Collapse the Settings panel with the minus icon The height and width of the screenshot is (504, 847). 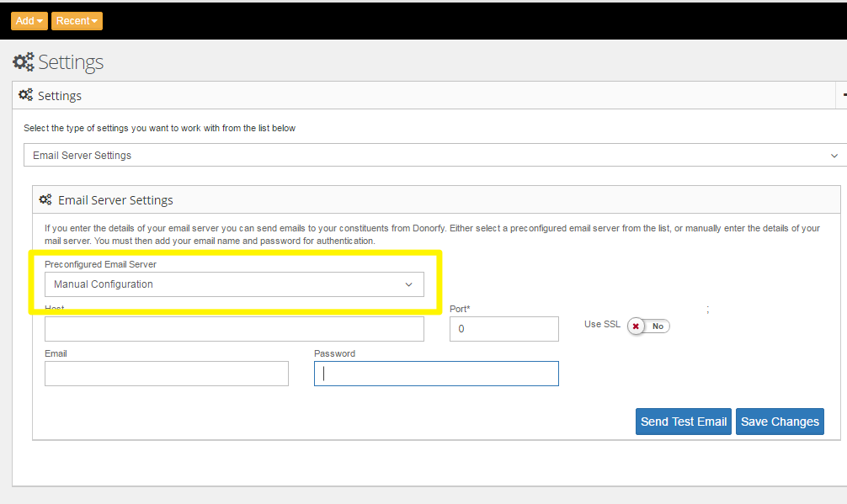coord(843,96)
